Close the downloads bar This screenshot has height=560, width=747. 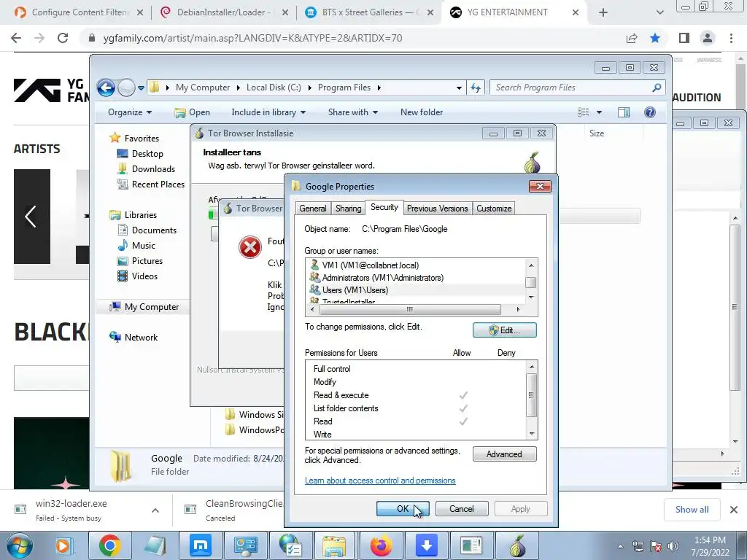[734, 510]
